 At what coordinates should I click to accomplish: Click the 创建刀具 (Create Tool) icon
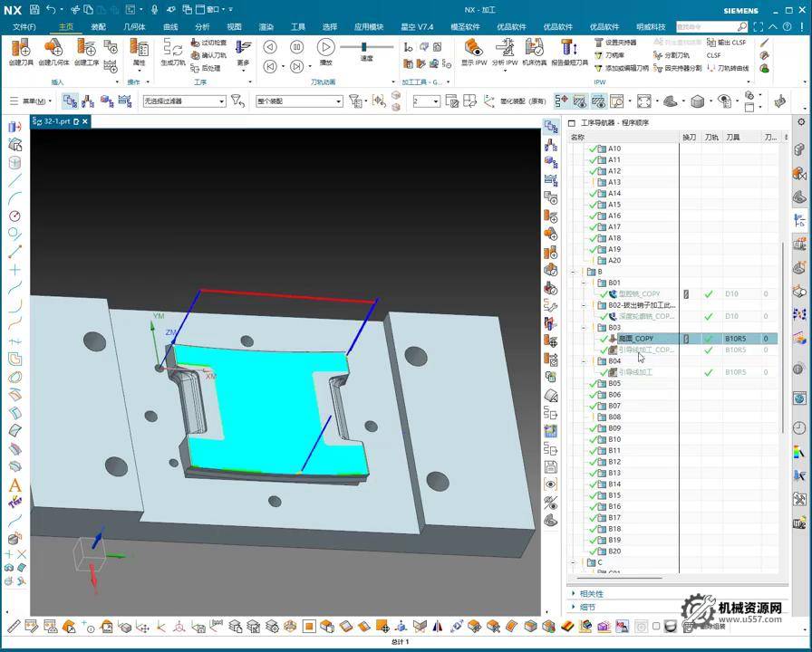tap(21, 49)
